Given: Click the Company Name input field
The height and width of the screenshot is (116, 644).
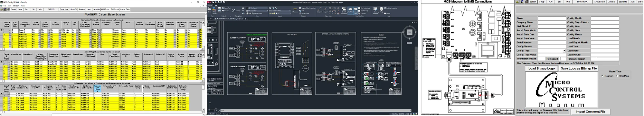Looking at the screenshot, I should (552, 22).
